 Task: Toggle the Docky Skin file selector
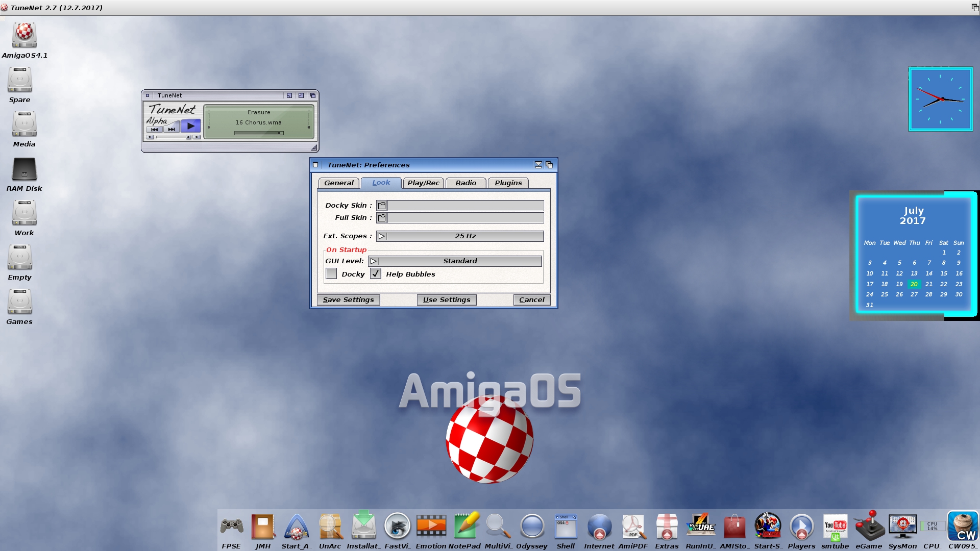382,205
